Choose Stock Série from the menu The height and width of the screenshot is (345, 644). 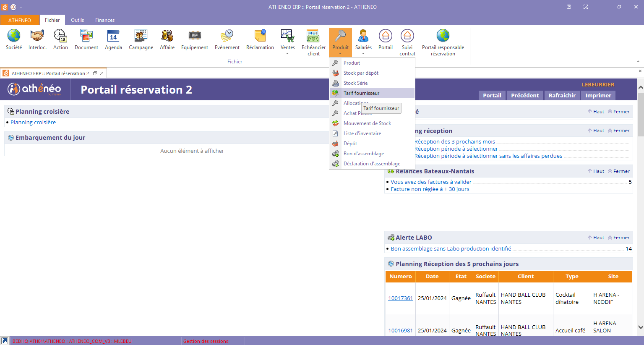point(372,83)
